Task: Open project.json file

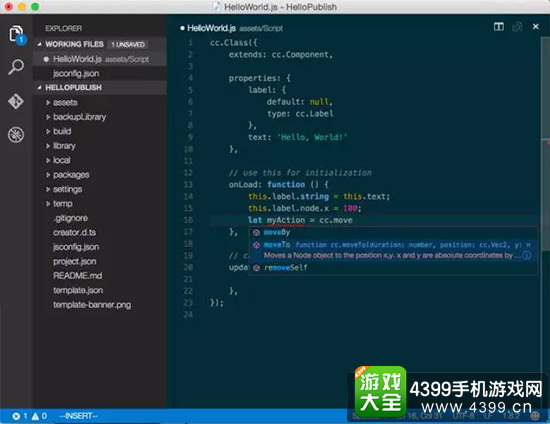Action: click(74, 261)
